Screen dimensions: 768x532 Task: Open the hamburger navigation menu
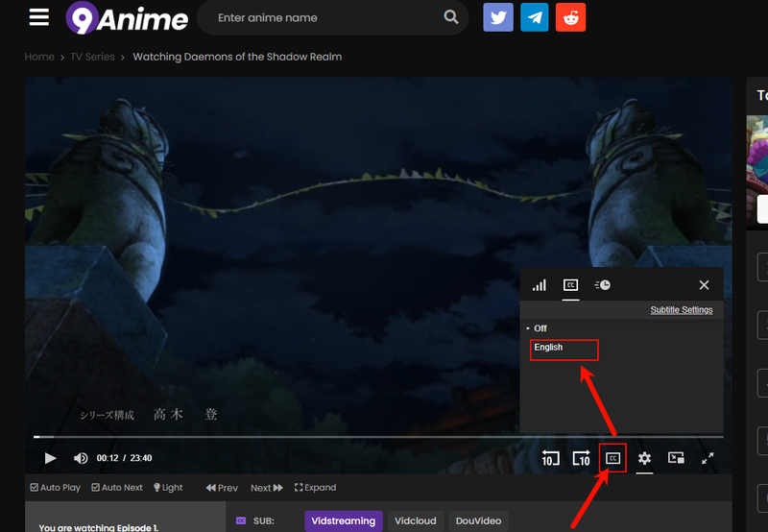click(x=38, y=17)
